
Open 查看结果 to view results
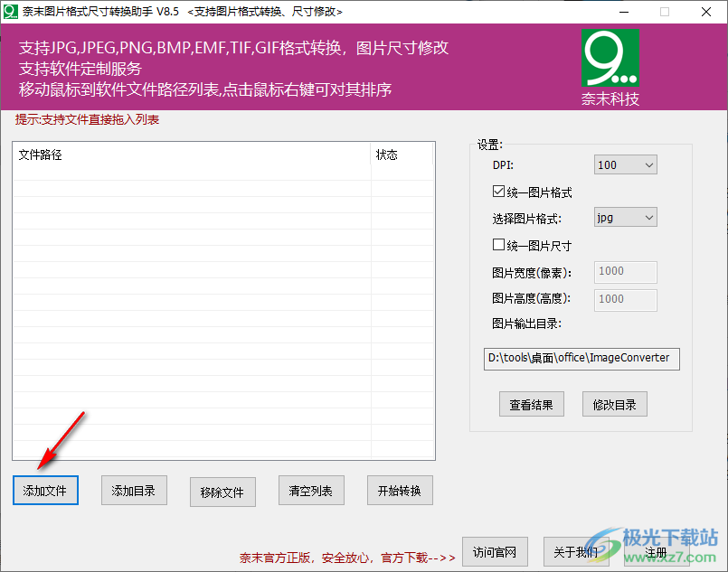coord(532,404)
